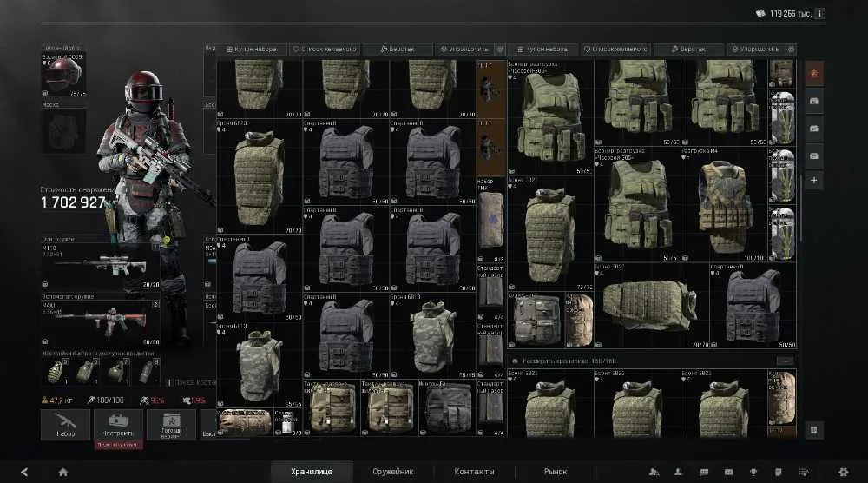Select the syringe item showing 8/8
868x483 pixels.
(x=288, y=422)
